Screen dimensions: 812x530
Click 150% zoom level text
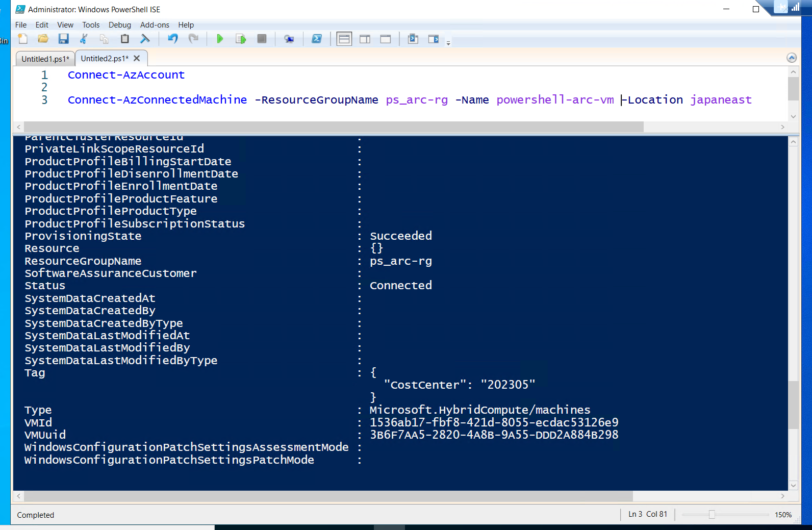click(783, 515)
